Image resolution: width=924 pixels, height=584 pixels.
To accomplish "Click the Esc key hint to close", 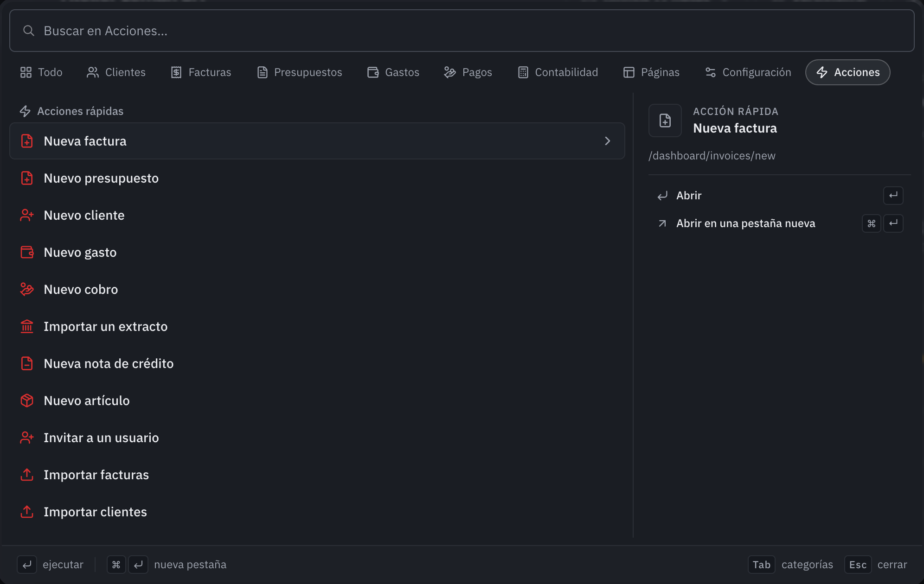I will pyautogui.click(x=858, y=565).
